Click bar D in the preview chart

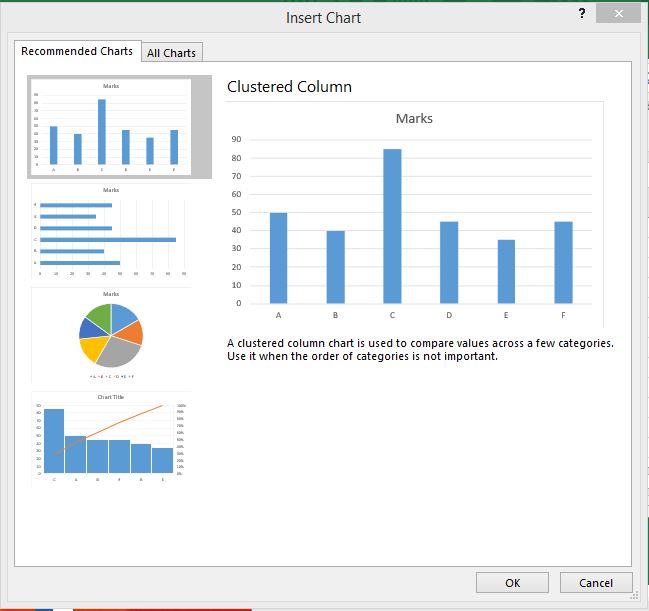coord(449,262)
